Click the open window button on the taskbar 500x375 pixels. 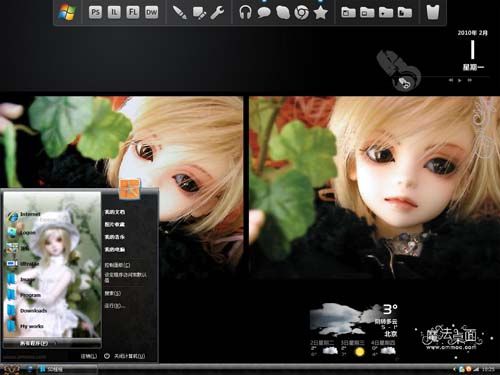tap(68, 369)
